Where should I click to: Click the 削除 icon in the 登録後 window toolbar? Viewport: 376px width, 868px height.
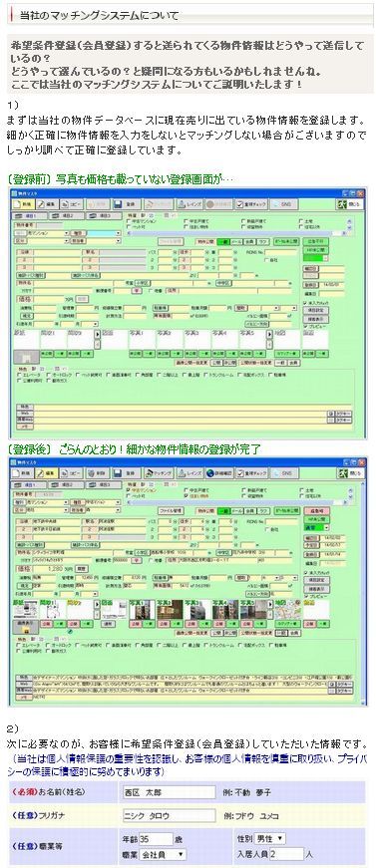coord(98,473)
